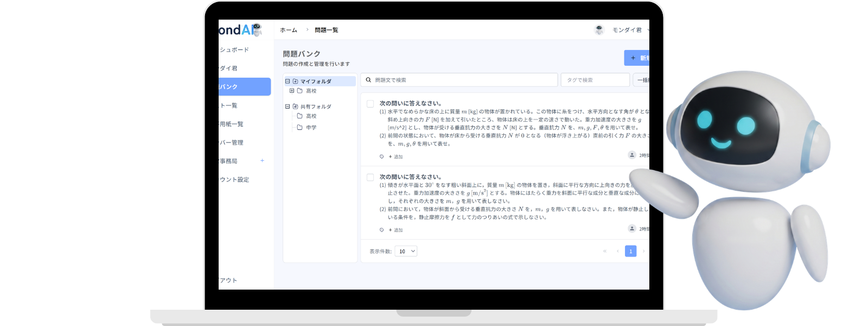
Task: Click the author avatar on the 傾きが水平面と30° question
Action: 632,228
